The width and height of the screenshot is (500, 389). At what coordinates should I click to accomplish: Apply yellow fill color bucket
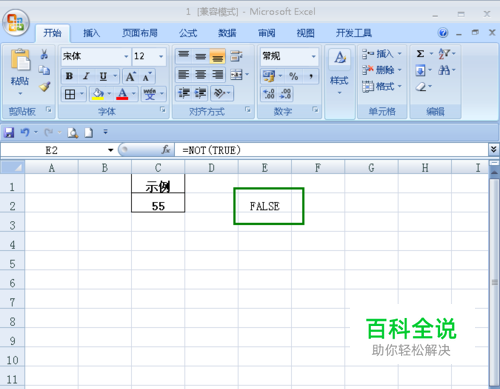(x=98, y=94)
